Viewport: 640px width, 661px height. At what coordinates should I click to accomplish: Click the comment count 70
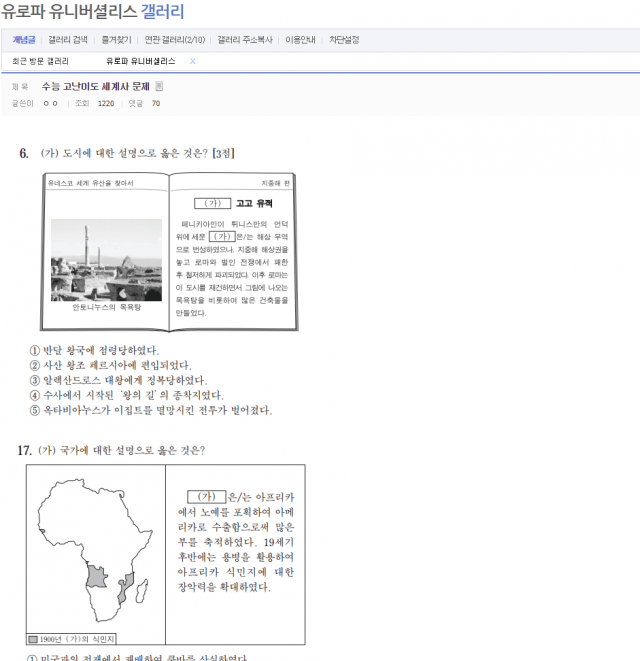point(156,104)
